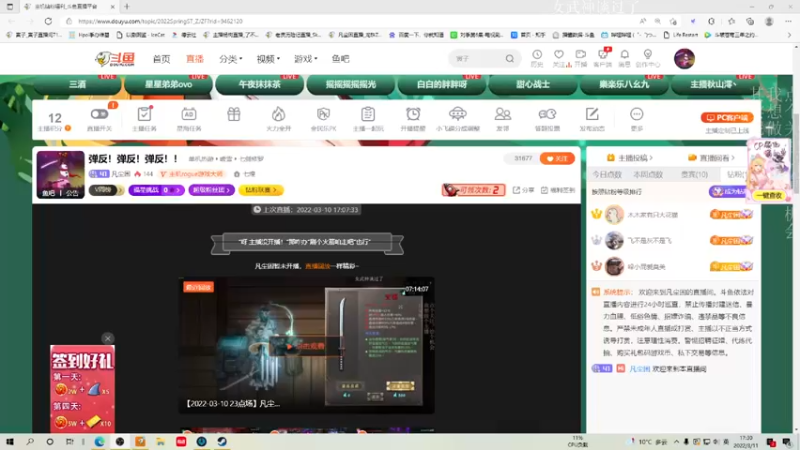
Task: Open the alarm clock reminder icon
Action: [413, 114]
